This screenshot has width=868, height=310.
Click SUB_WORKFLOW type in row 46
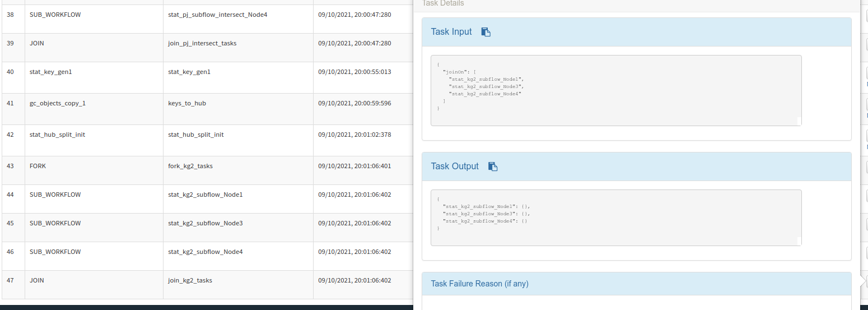(x=55, y=252)
